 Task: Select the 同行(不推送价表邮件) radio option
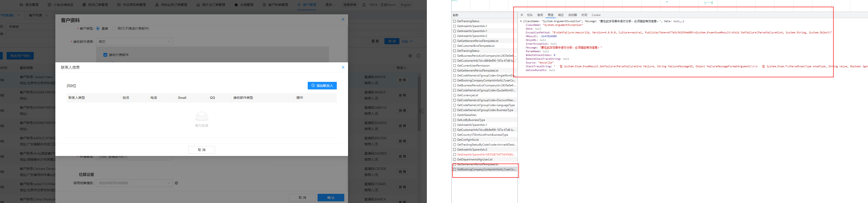point(114,28)
